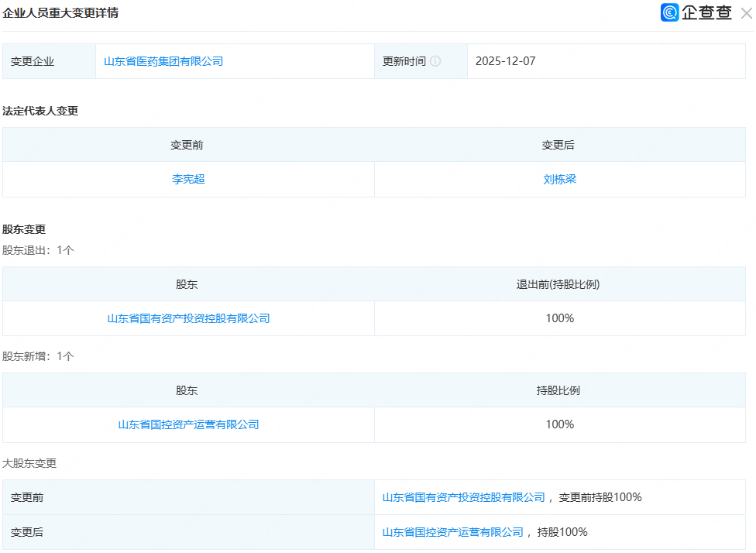Open former legal representative 李宪超's profile
The height and width of the screenshot is (553, 756).
pos(188,179)
